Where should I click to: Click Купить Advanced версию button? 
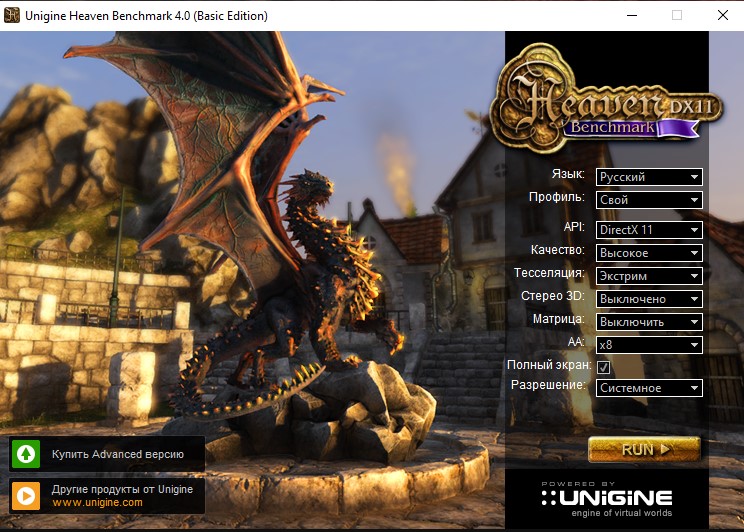pos(107,454)
